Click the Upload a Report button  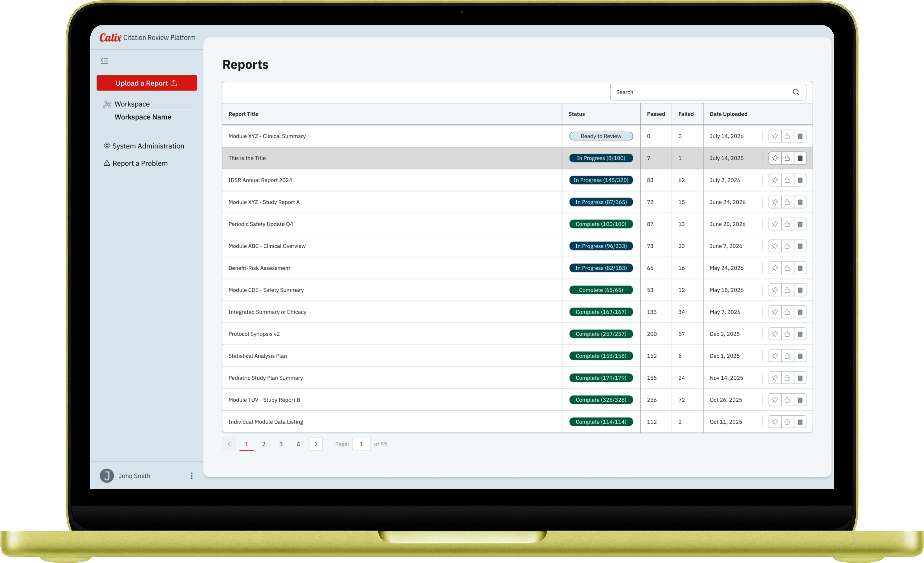pos(147,83)
